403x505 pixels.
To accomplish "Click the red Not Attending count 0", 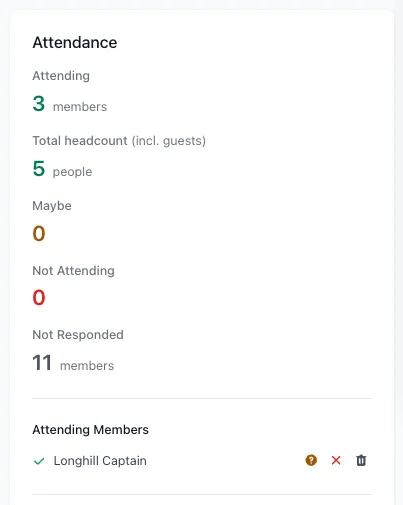I will (39, 297).
